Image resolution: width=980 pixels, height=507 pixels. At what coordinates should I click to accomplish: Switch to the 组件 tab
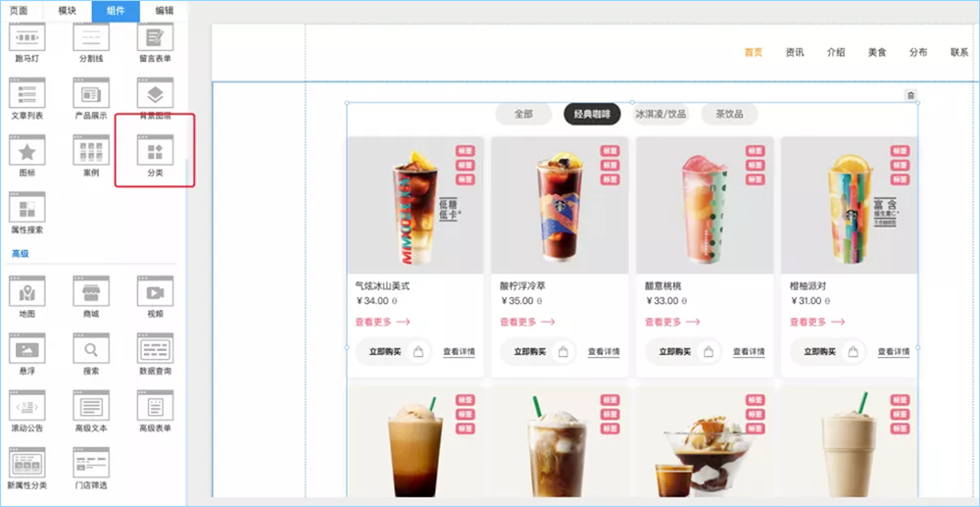[x=116, y=11]
